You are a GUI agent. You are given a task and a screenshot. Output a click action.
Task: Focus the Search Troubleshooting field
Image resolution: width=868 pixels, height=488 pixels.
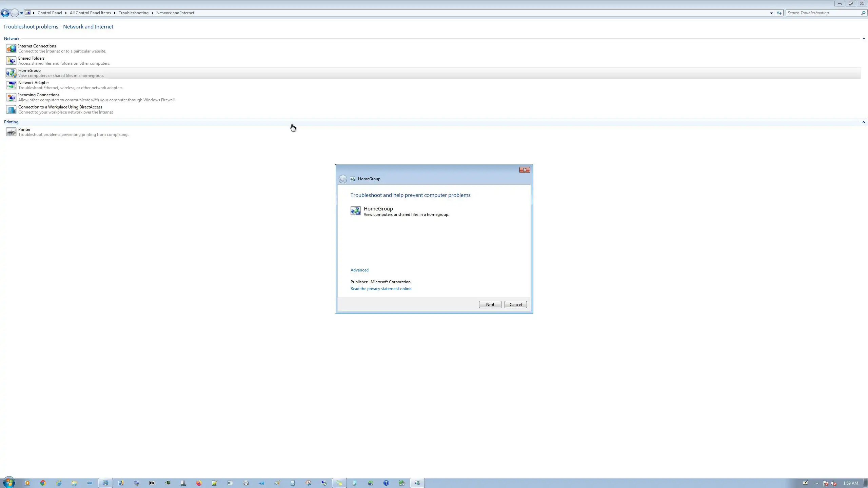point(822,13)
